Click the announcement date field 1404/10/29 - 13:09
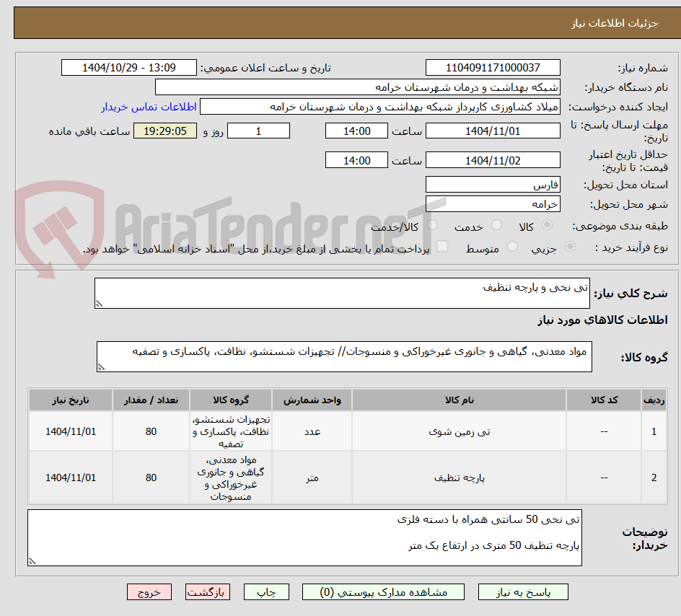 click(129, 68)
